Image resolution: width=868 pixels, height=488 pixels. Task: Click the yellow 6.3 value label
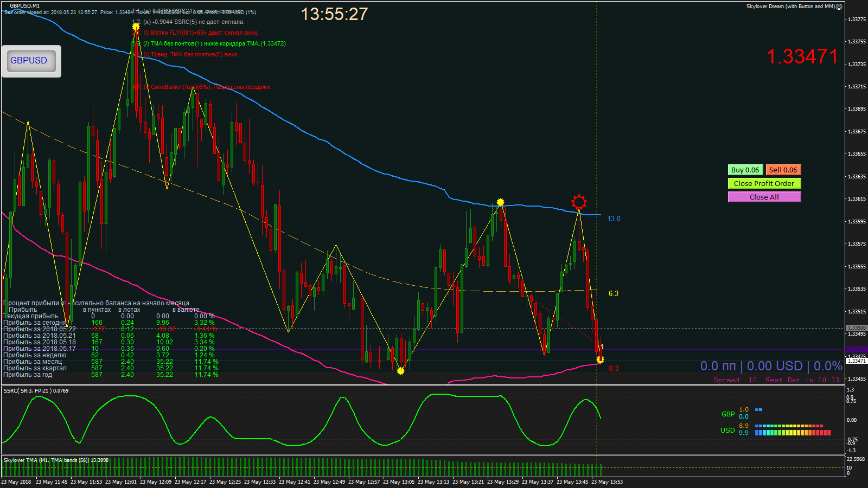(614, 293)
